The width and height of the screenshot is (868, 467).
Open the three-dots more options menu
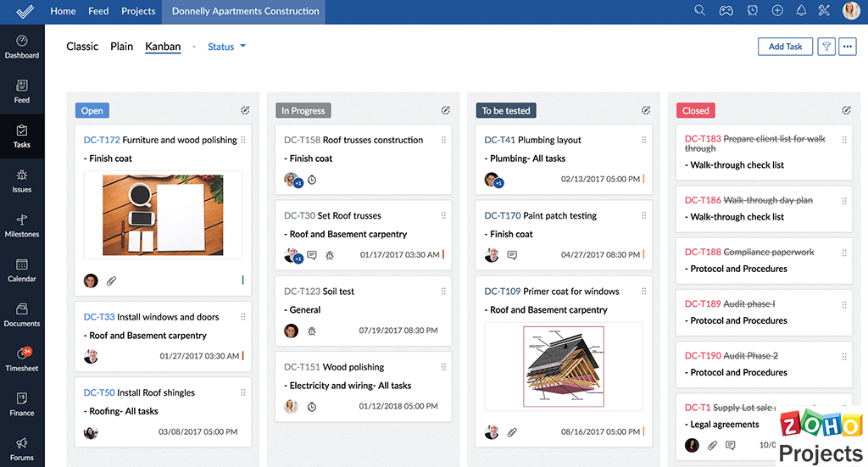[848, 47]
